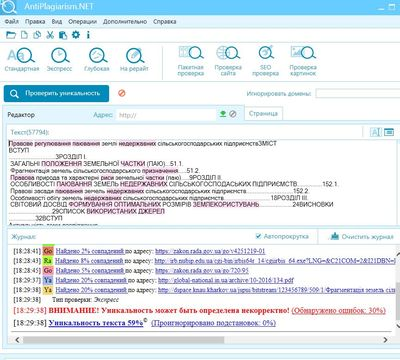Screen dimensions: 400x360
Task: Select the Экспресс check icon
Action: click(59, 60)
